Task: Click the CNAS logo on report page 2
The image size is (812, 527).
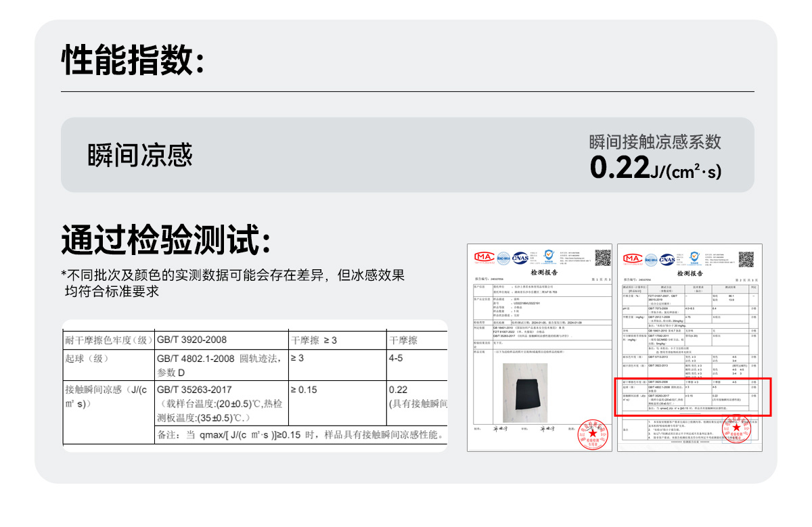Action: 667,258
